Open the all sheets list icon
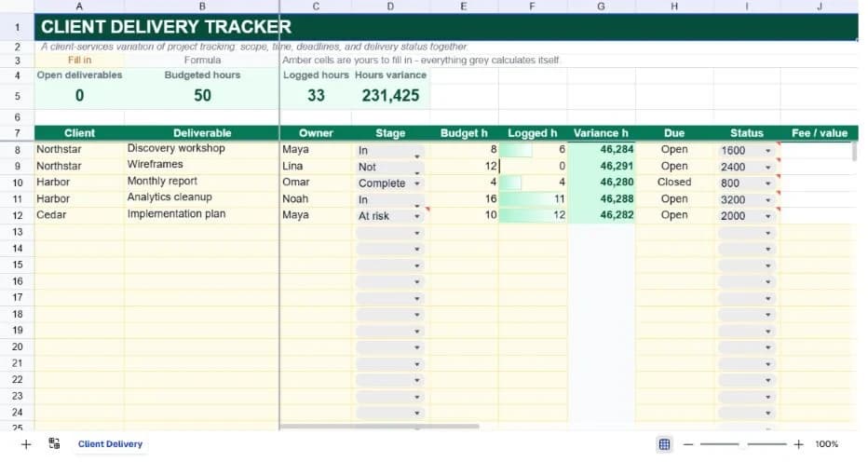This screenshot has height=462, width=868. pos(54,443)
